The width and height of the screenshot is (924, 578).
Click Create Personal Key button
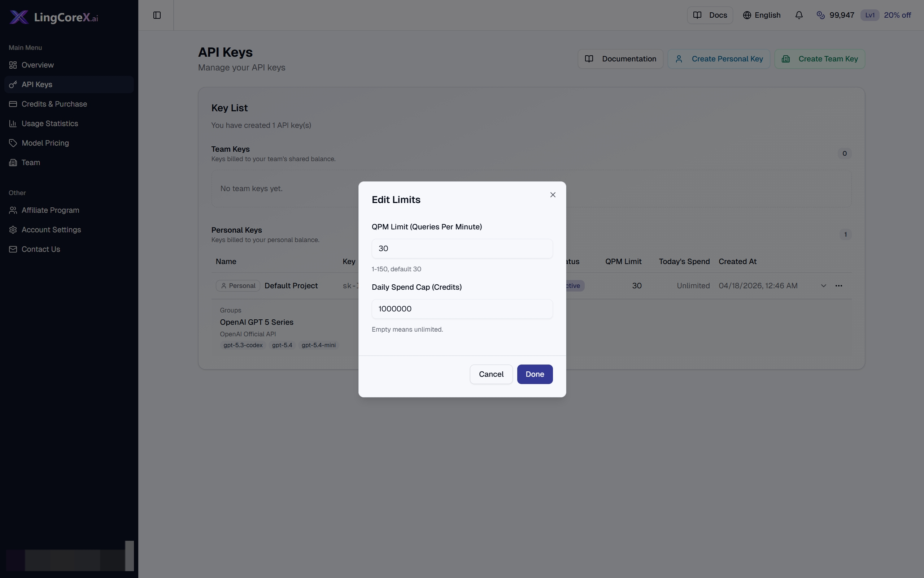pos(719,59)
